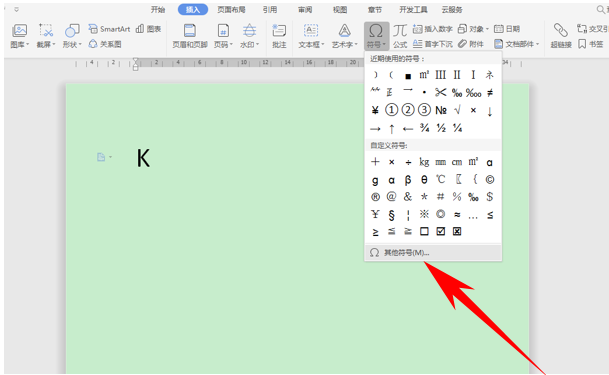Switch to the 审阅 Review tab
This screenshot has height=375, width=609.
(x=305, y=9)
